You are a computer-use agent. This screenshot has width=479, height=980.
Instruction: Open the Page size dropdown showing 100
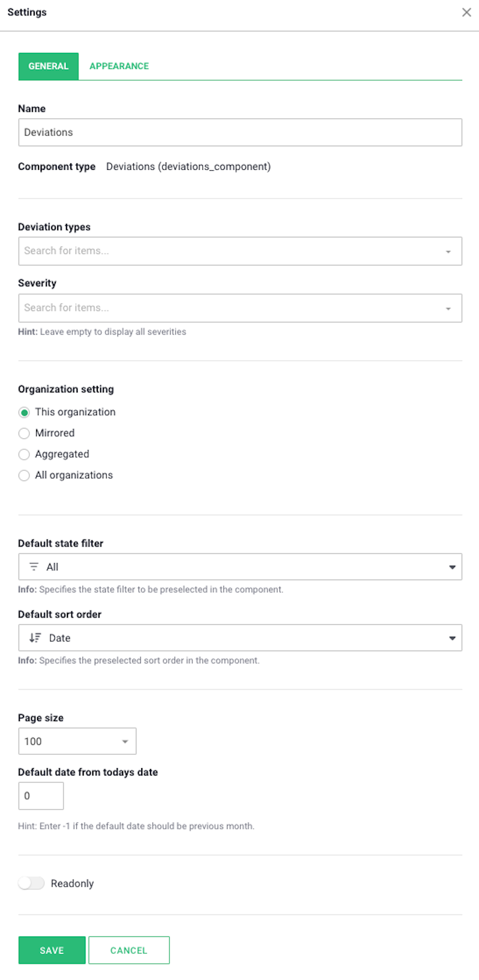[77, 741]
